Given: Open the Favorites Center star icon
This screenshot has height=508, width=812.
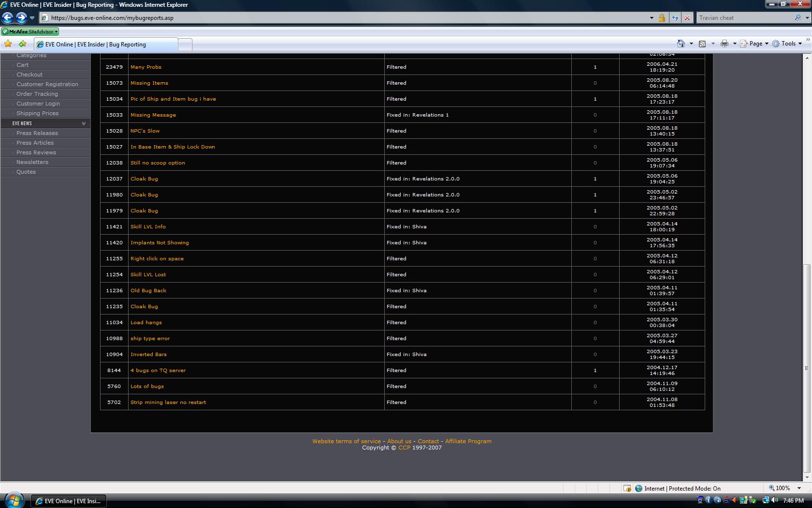Looking at the screenshot, I should pyautogui.click(x=8, y=44).
